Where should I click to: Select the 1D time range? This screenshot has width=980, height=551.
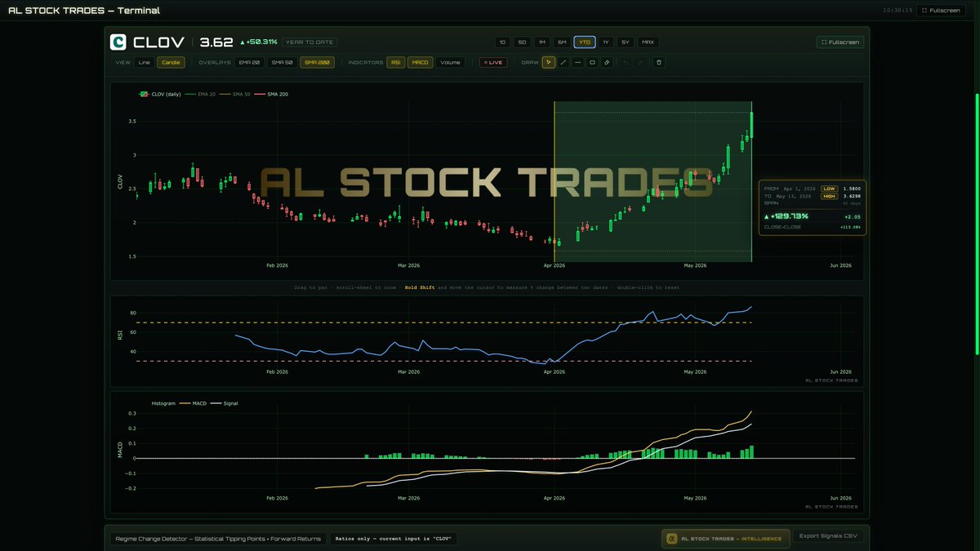pos(502,42)
